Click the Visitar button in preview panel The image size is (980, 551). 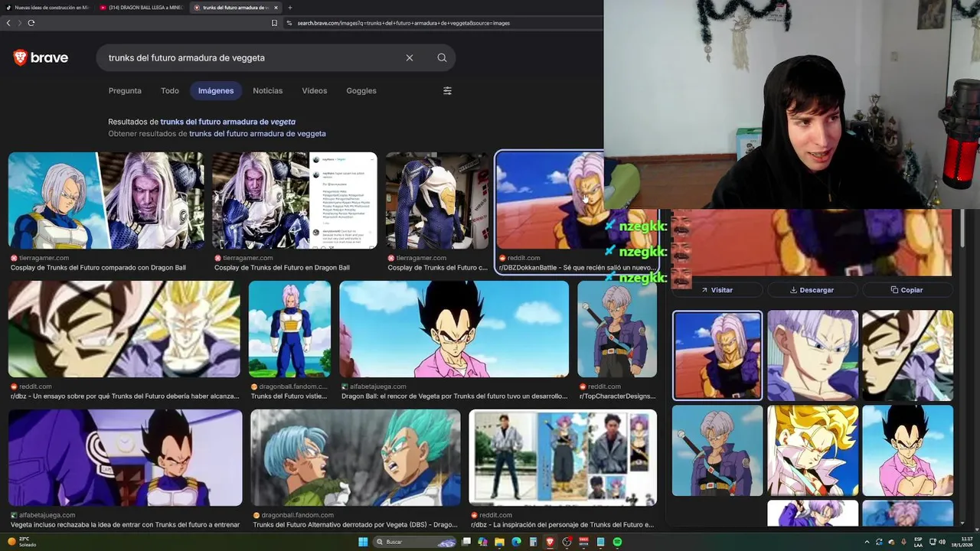(717, 290)
